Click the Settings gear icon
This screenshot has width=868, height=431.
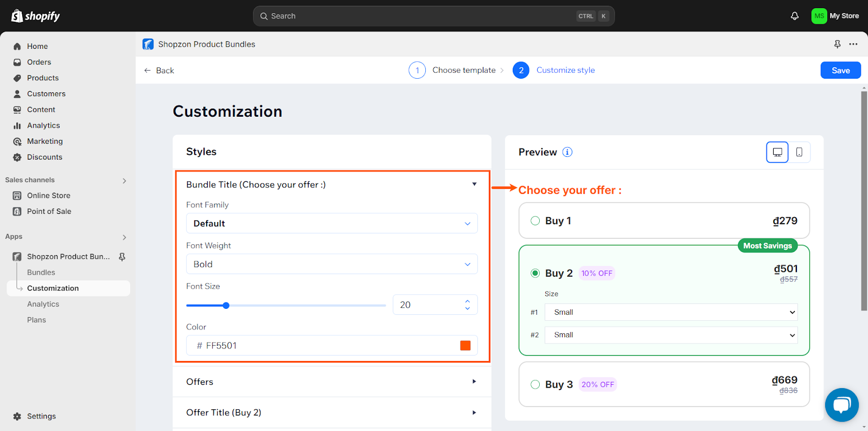tap(17, 416)
